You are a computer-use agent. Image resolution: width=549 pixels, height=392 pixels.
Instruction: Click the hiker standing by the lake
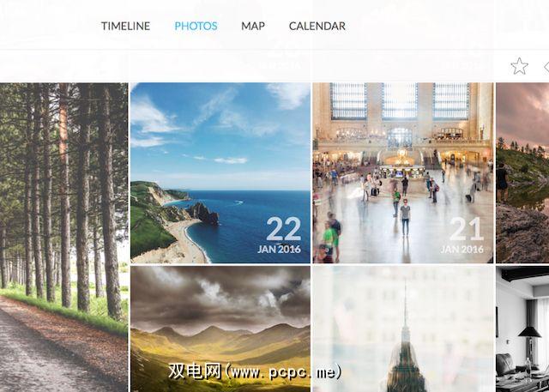502,183
